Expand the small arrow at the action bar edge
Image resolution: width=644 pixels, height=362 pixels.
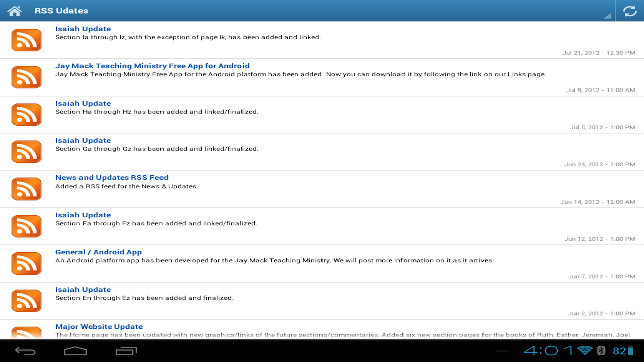(608, 16)
